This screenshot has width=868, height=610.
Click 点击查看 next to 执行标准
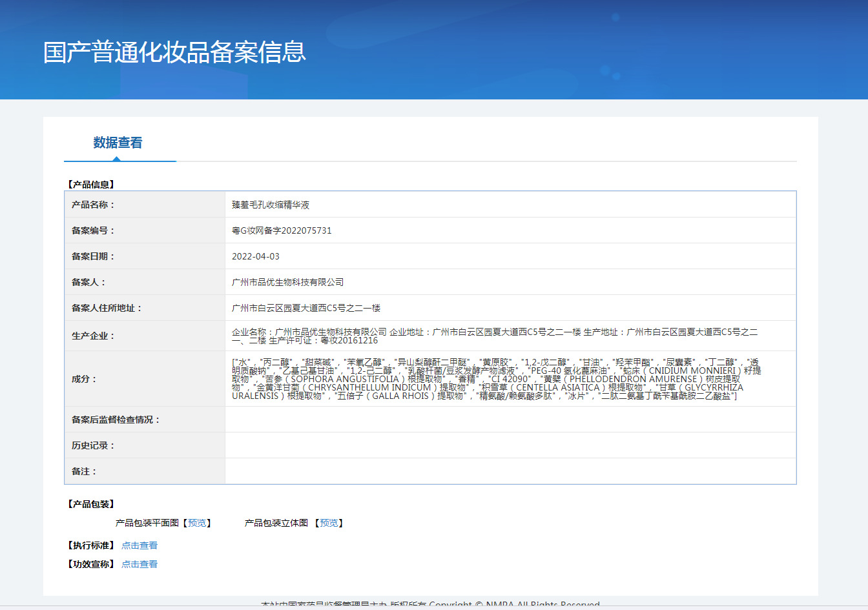pos(139,545)
